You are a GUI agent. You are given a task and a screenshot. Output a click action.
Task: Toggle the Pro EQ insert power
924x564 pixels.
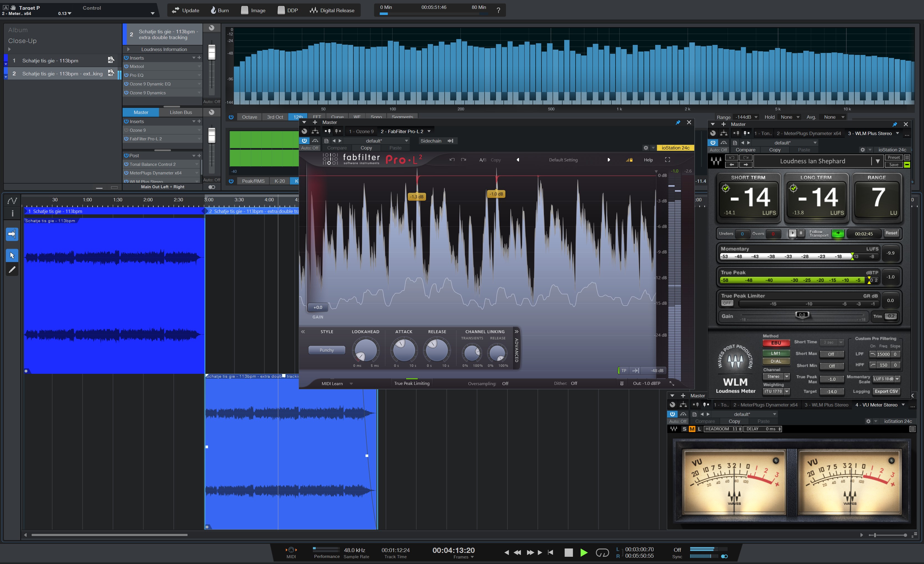tap(126, 75)
